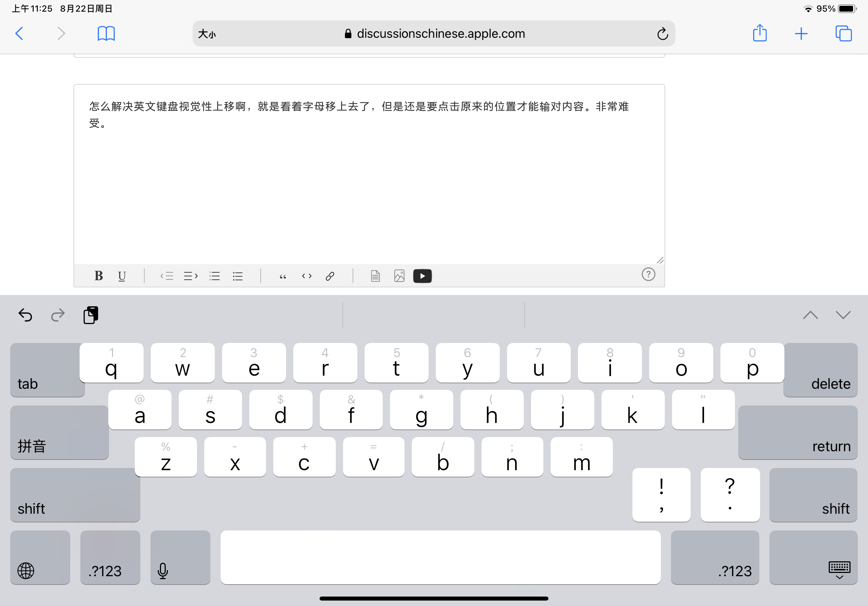The height and width of the screenshot is (606, 868).
Task: Click inside the post text area
Action: coord(369,181)
